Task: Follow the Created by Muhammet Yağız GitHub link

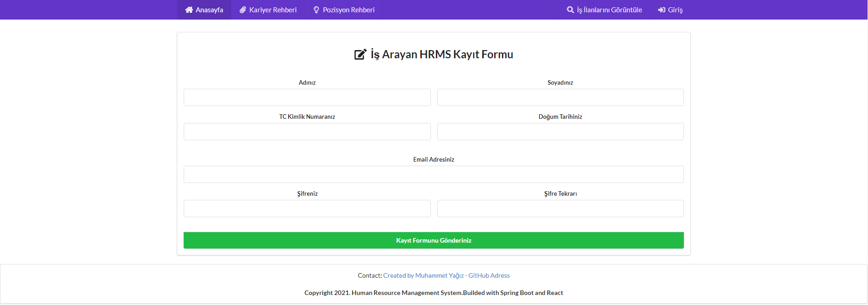Action: click(x=446, y=275)
